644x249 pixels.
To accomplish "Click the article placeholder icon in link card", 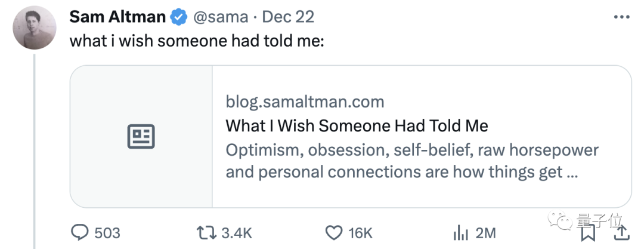I will tap(141, 136).
